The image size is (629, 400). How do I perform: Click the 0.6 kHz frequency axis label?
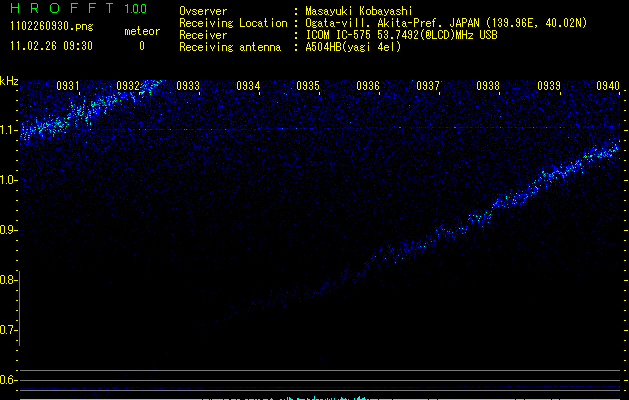8,380
